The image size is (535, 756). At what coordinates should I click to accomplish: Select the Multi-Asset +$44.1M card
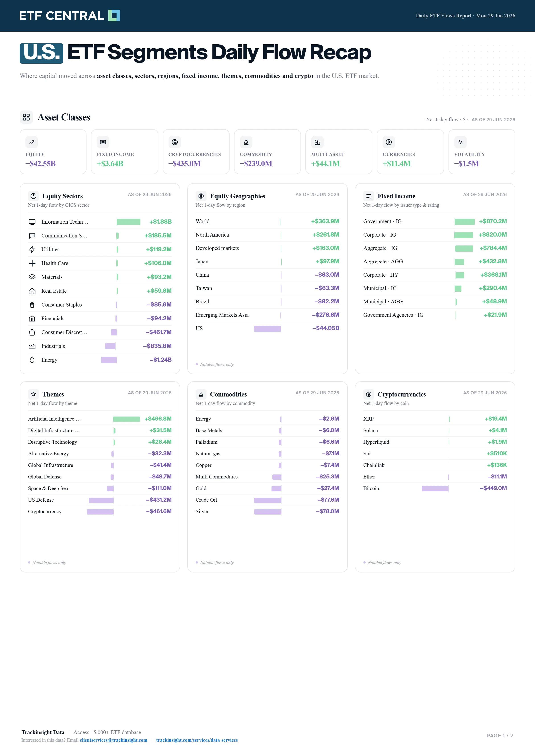[339, 151]
